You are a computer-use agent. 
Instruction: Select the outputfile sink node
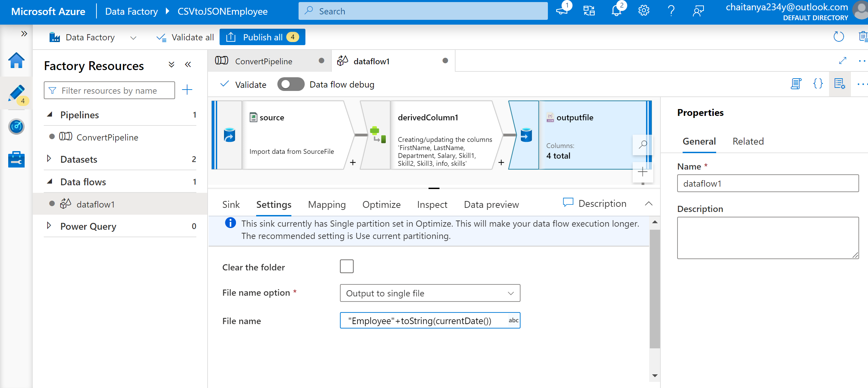point(579,135)
